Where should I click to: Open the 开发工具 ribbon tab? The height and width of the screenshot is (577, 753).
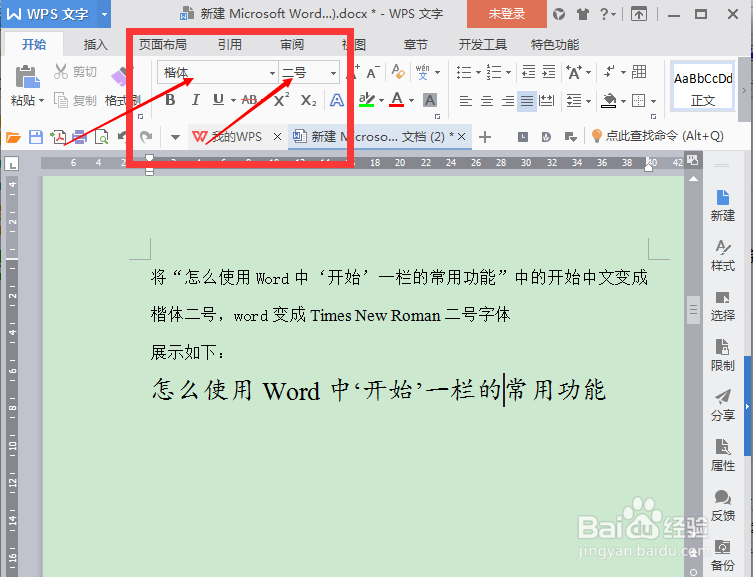482,45
